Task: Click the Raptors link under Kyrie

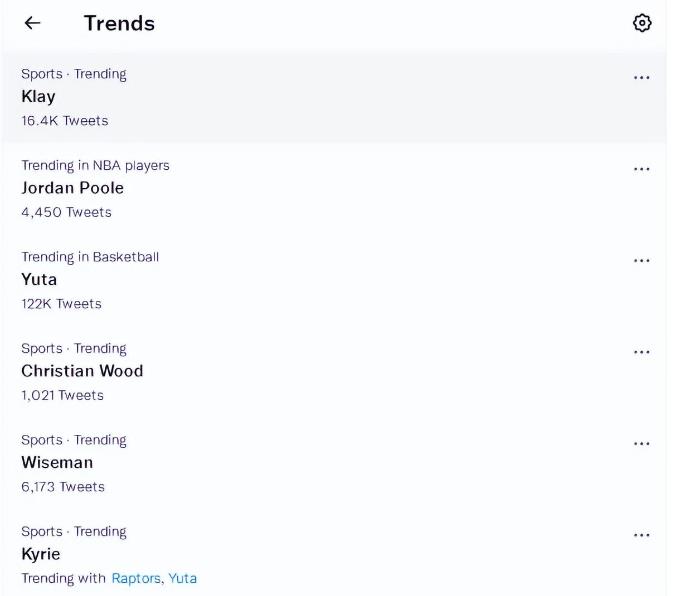Action: [x=135, y=578]
